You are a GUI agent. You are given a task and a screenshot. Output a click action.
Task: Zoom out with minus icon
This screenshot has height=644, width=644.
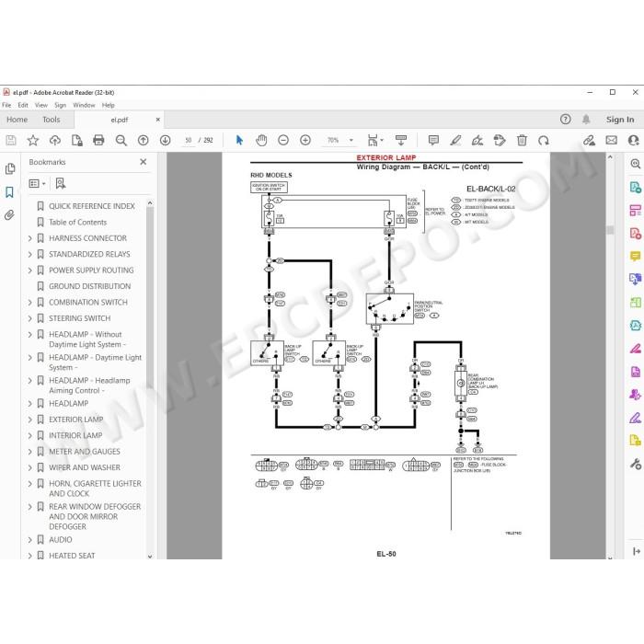[283, 141]
